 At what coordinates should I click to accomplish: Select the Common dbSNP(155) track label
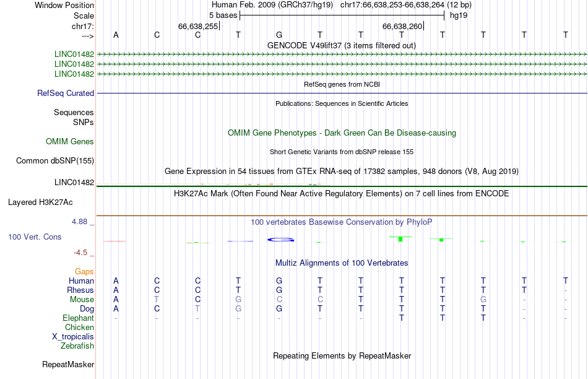coord(55,160)
